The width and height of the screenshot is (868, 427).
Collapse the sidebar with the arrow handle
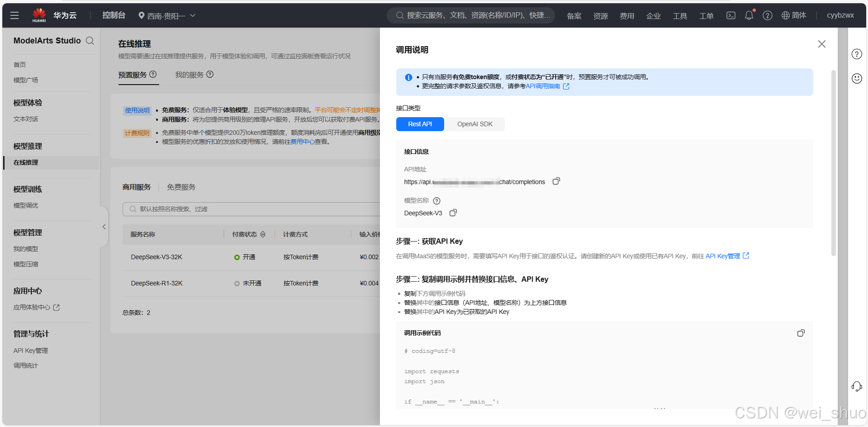[104, 227]
